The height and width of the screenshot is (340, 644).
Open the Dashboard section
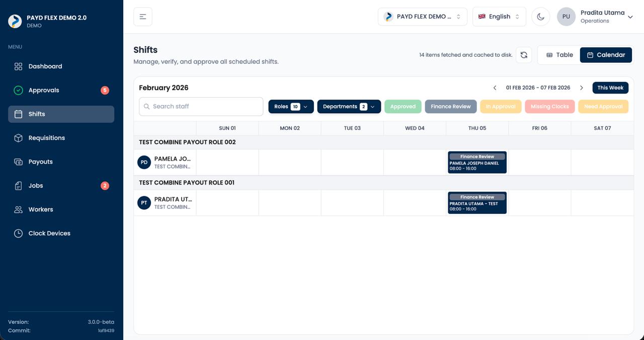point(45,66)
